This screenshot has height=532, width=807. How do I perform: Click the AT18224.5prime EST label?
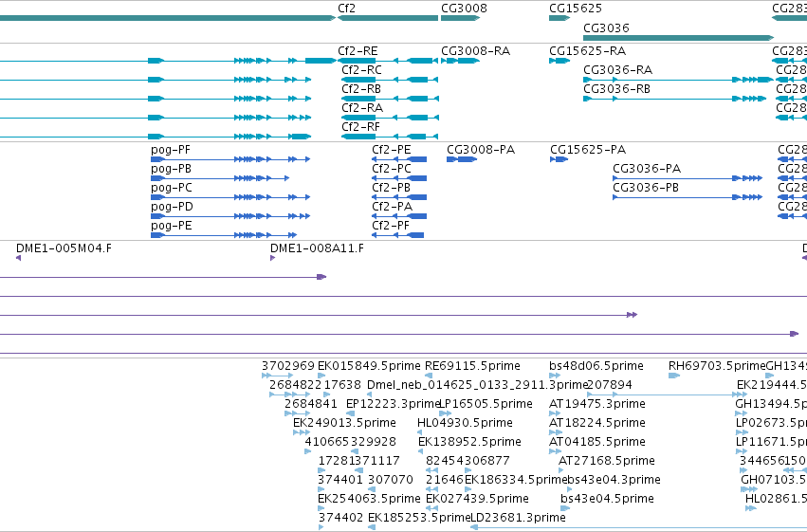point(597,424)
